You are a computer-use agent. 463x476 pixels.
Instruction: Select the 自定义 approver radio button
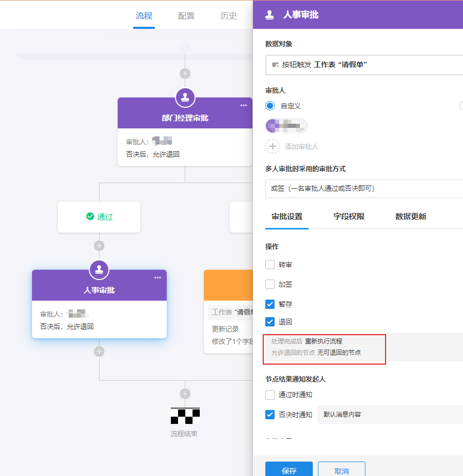pyautogui.click(x=270, y=106)
